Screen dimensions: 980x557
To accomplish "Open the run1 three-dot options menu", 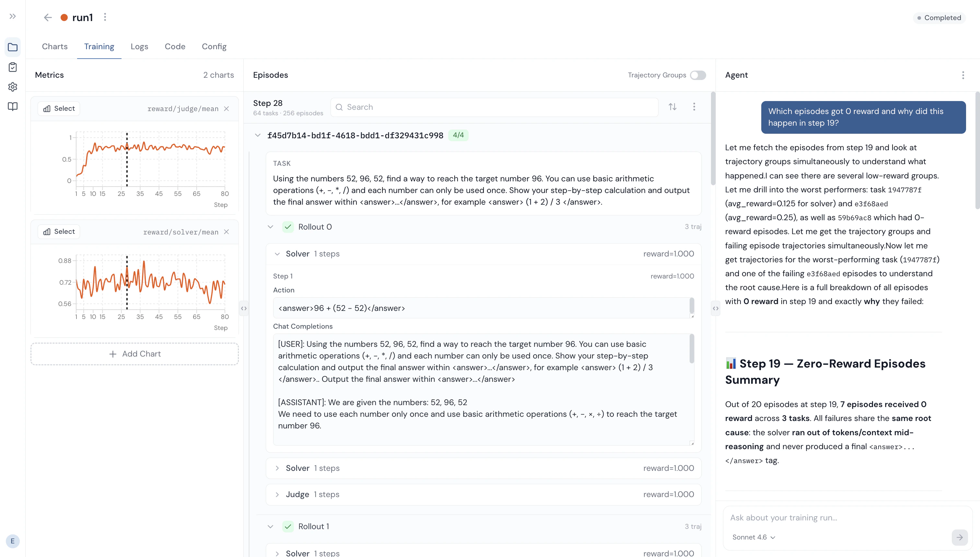I will pos(105,17).
